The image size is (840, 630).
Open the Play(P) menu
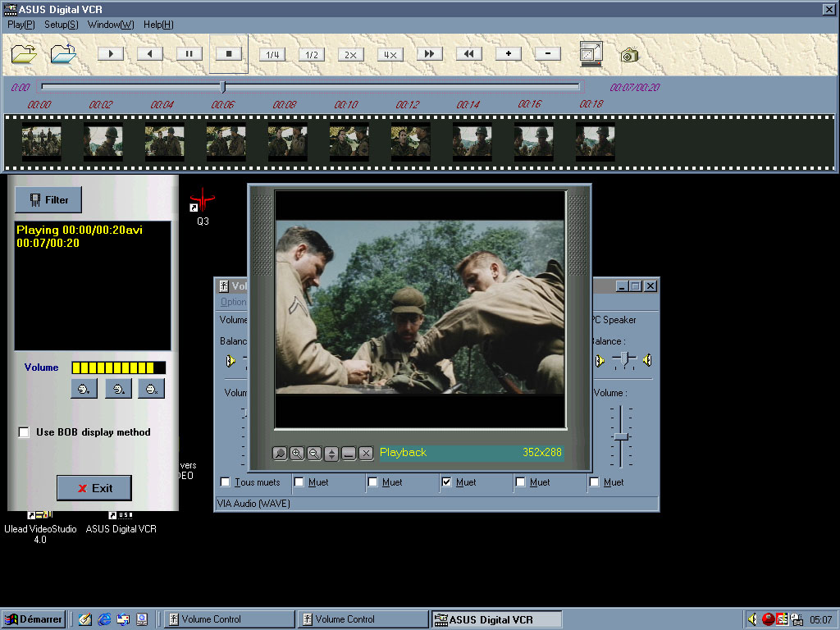[21, 25]
